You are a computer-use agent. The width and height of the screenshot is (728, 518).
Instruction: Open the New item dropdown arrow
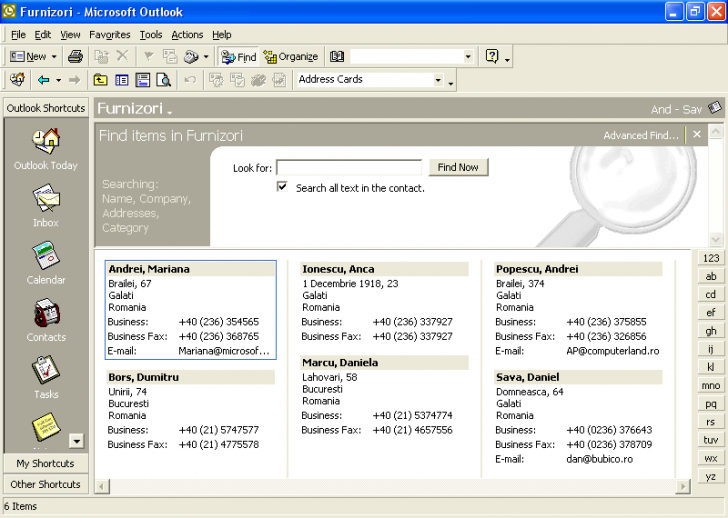54,57
